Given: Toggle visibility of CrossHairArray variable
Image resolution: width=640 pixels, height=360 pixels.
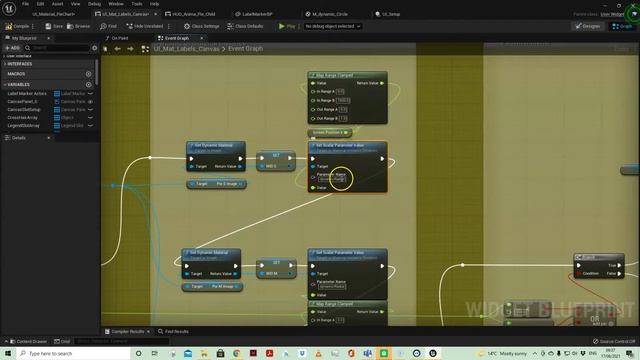Looking at the screenshot, I should click(90, 118).
